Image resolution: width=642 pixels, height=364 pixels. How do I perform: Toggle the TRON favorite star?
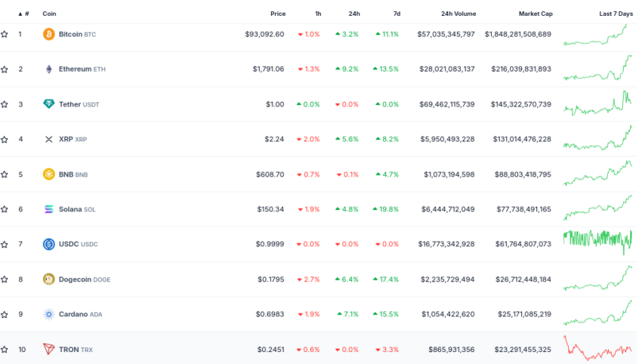click(5, 349)
